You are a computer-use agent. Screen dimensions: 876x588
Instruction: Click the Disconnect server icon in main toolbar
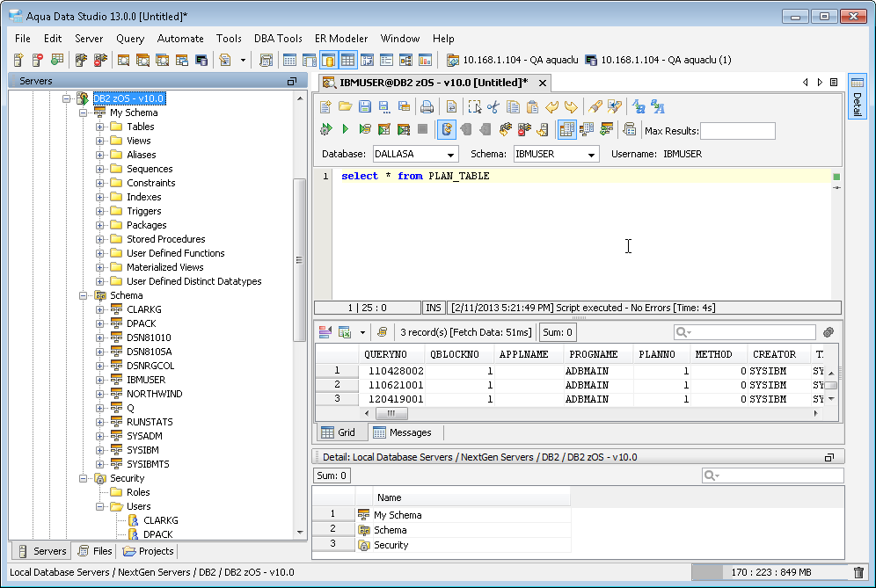(100, 60)
